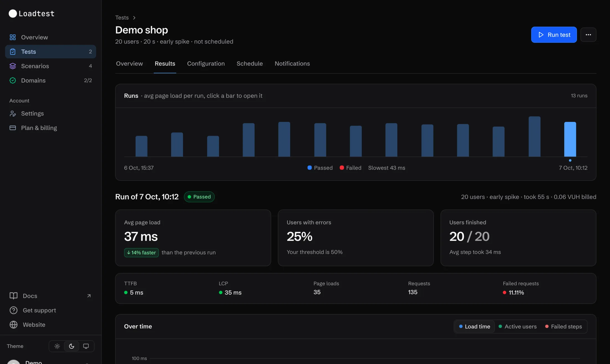Click the Scenarios layers icon
The width and height of the screenshot is (610, 364).
[x=13, y=66]
